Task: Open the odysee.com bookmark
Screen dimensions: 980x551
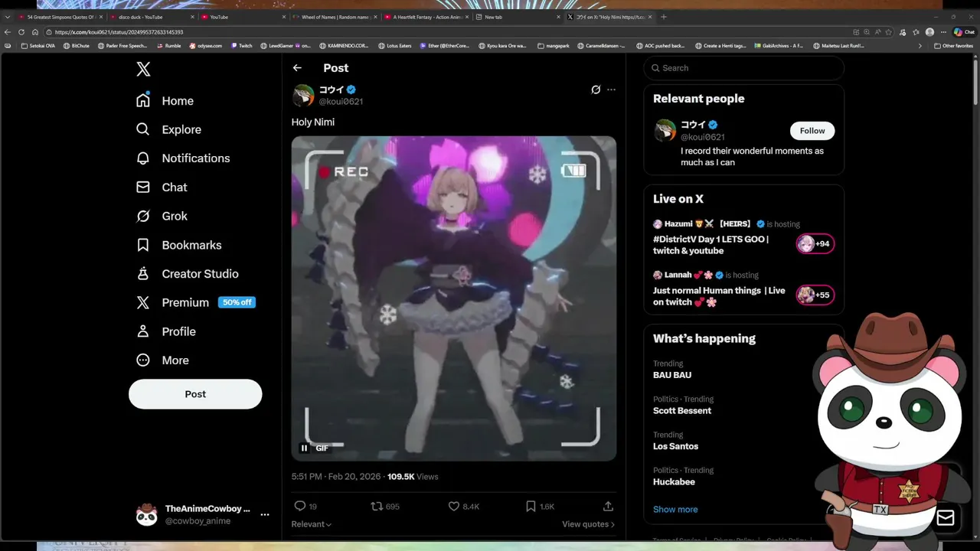Action: tap(206, 46)
